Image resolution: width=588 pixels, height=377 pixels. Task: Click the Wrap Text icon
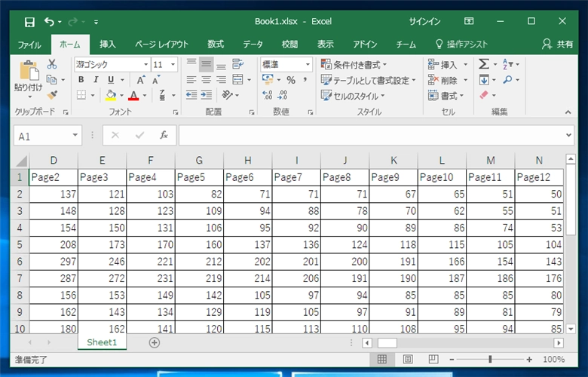coord(238,64)
